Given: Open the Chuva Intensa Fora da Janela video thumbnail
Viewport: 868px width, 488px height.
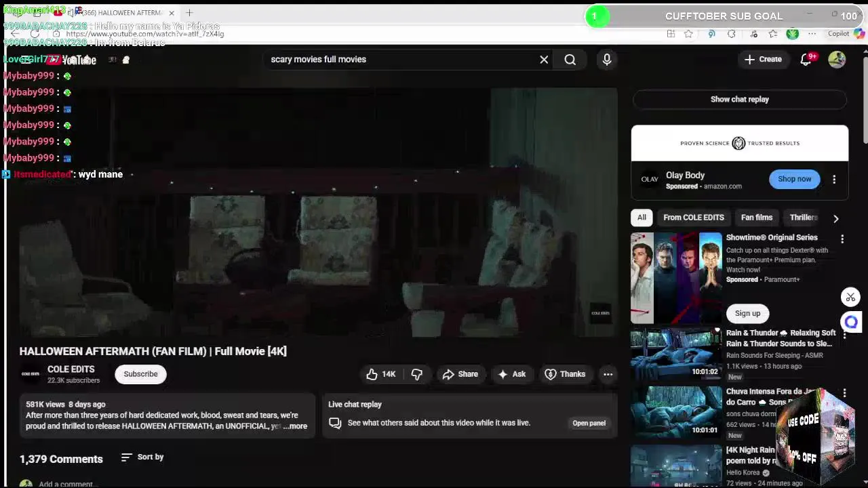Looking at the screenshot, I should 676,411.
